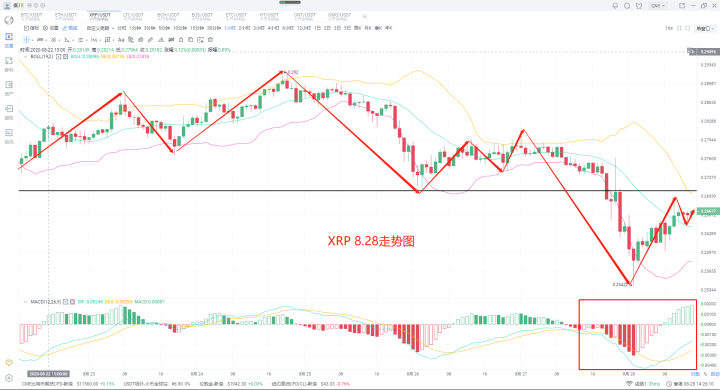This screenshot has width=720, height=390.
Task: Click the USDT OTC price ticker
Action: click(x=157, y=384)
